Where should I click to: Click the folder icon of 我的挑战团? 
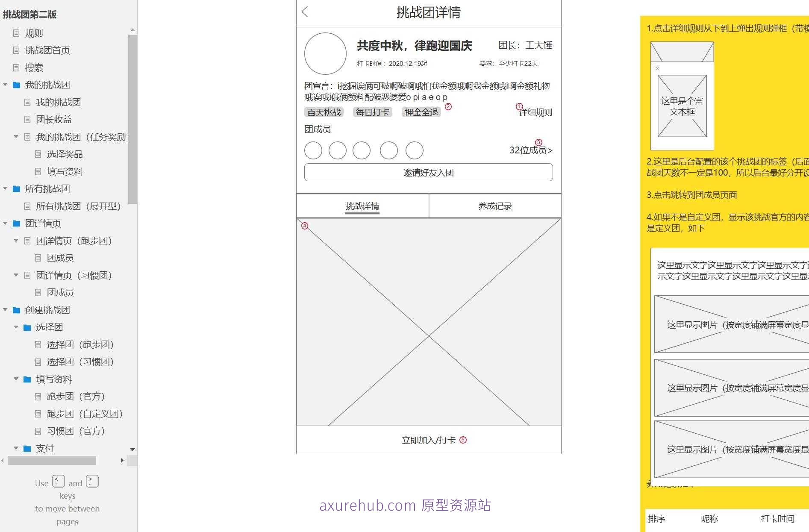(x=17, y=85)
